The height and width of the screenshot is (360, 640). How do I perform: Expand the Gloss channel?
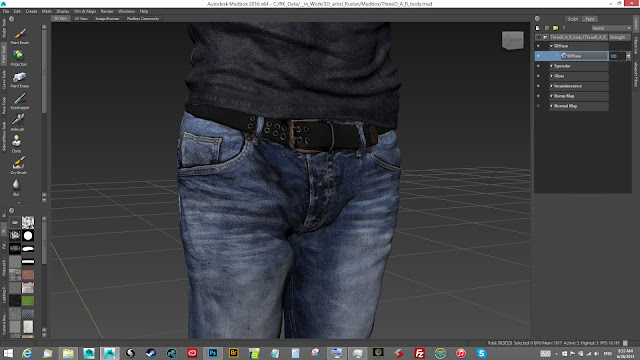point(551,76)
